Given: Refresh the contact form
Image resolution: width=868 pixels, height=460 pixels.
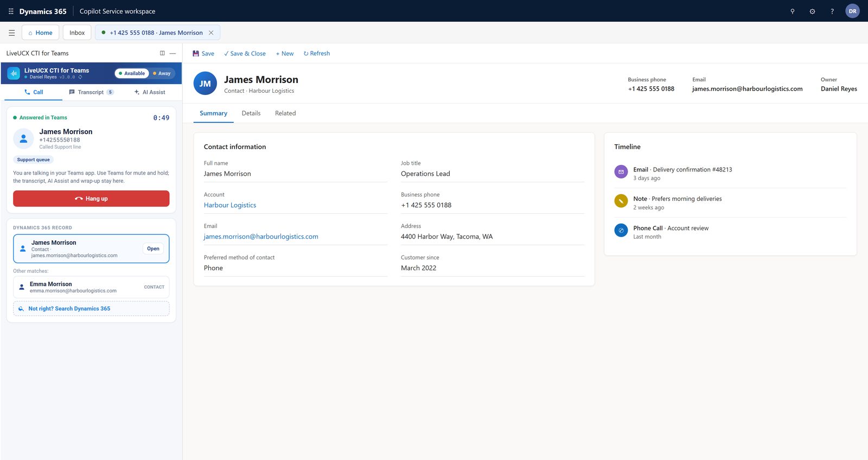Looking at the screenshot, I should [317, 53].
